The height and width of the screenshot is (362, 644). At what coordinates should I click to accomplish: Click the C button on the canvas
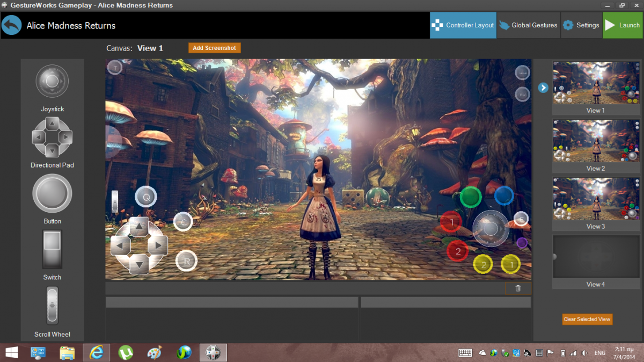click(x=183, y=221)
